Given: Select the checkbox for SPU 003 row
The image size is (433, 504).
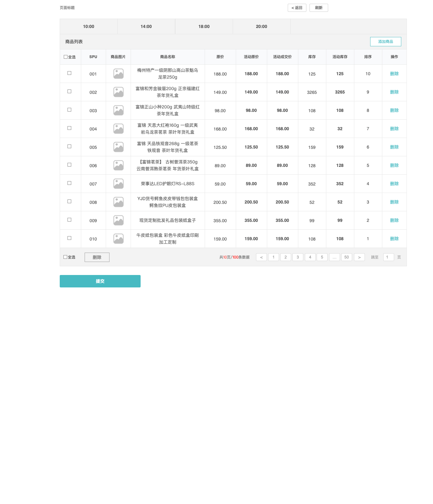Looking at the screenshot, I should [69, 110].
